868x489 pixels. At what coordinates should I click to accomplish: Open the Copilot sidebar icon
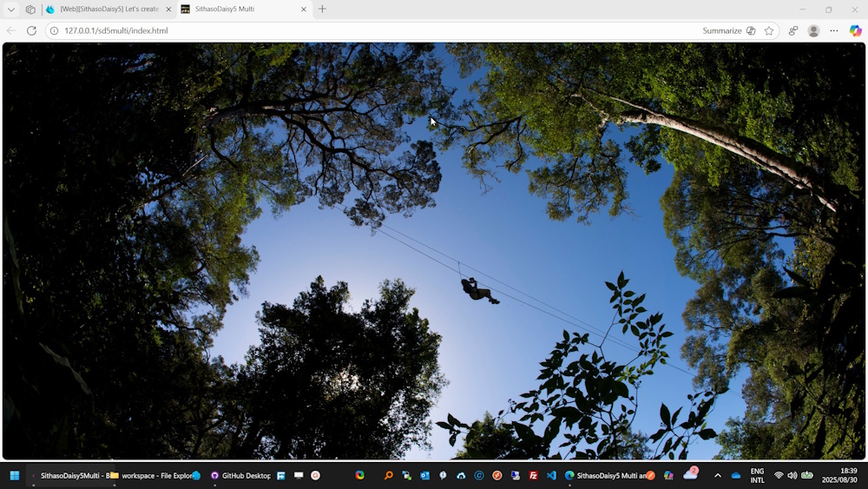(855, 30)
